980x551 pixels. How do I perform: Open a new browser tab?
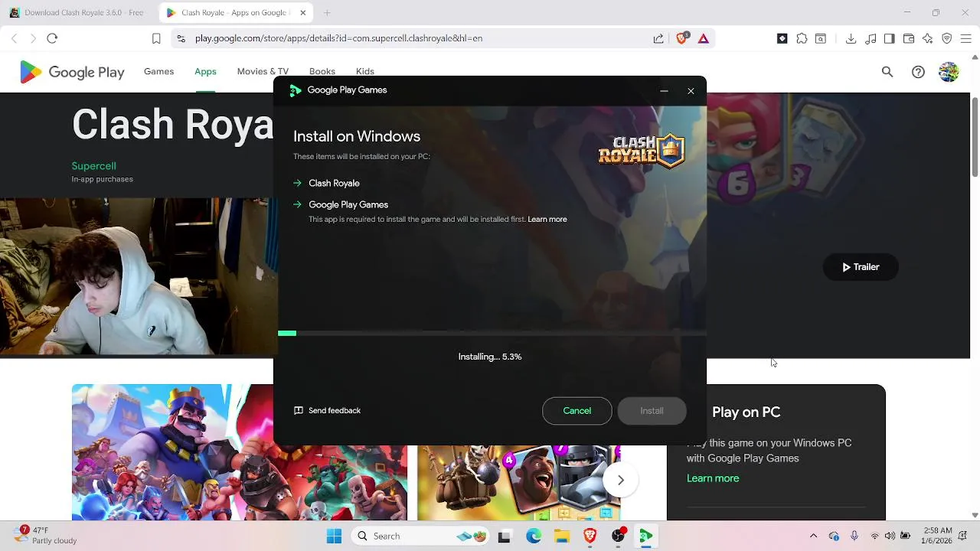(x=327, y=13)
